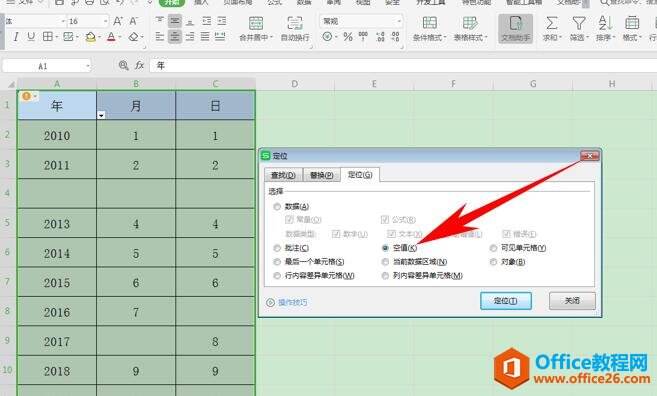
Task: Toggle the Auto Wrap (自动换行) icon
Action: pos(295,23)
